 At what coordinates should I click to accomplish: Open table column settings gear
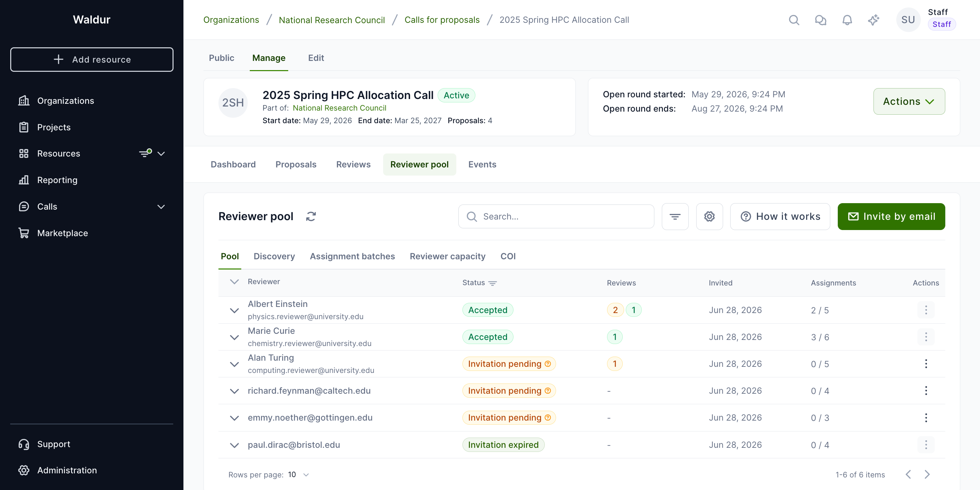coord(709,216)
